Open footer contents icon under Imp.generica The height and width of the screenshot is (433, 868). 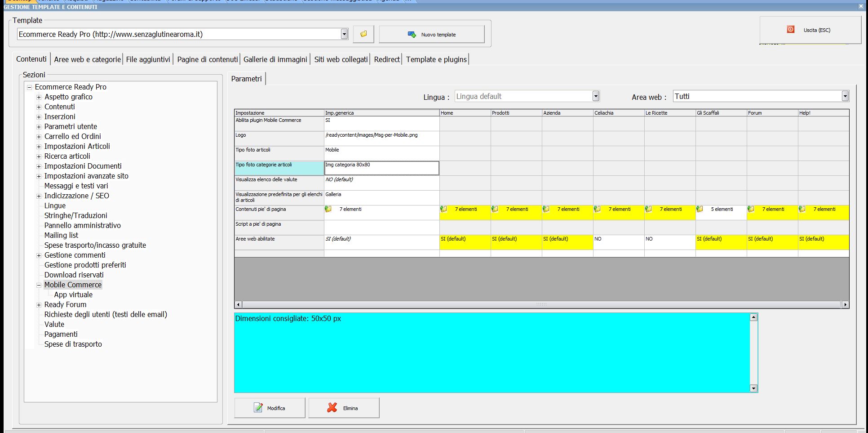coord(328,209)
